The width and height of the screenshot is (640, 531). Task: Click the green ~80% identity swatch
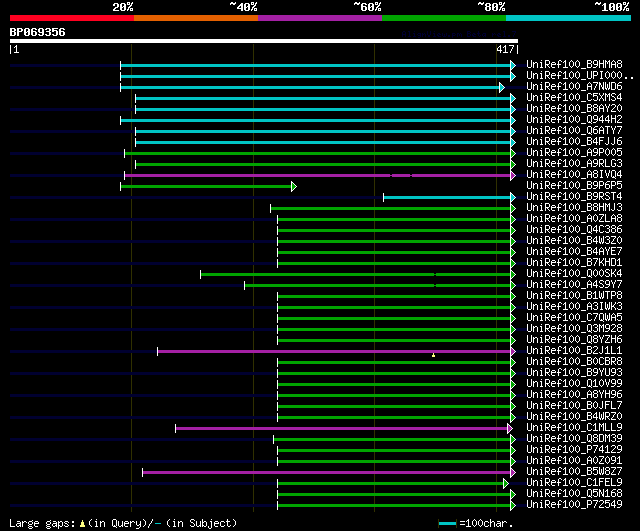coord(444,18)
